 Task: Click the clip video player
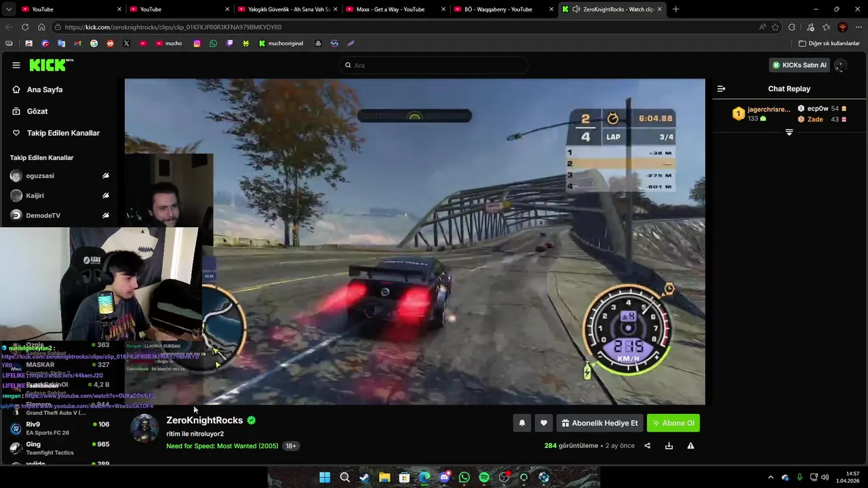414,242
